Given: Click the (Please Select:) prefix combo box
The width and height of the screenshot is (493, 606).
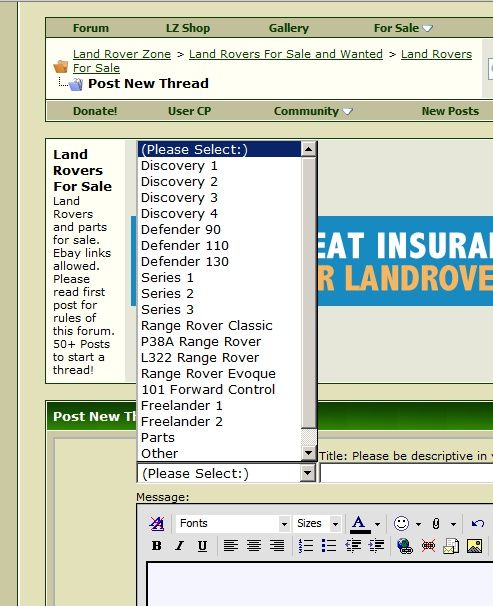Looking at the screenshot, I should (226, 473).
